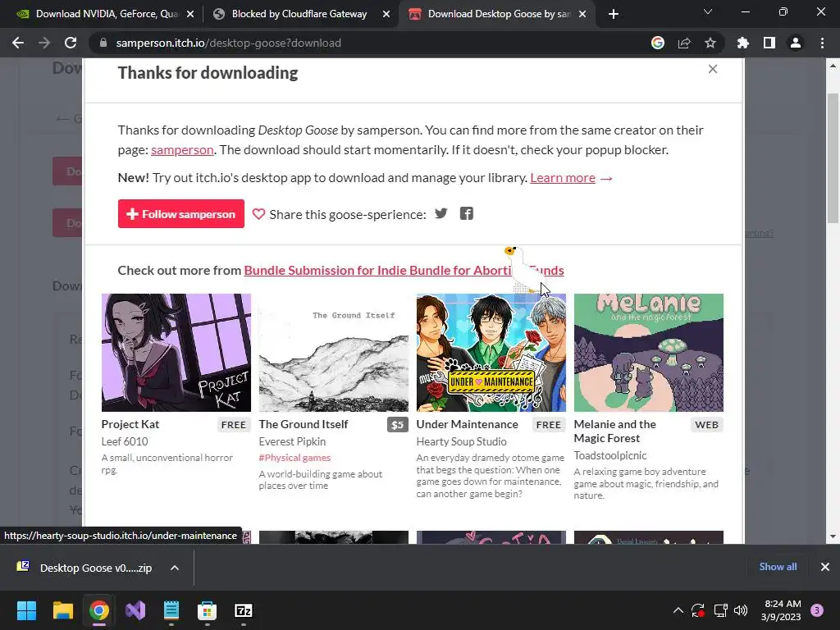This screenshot has height=630, width=840.
Task: Close the Blocked by Cloudflare Gateway tab
Action: [x=386, y=14]
